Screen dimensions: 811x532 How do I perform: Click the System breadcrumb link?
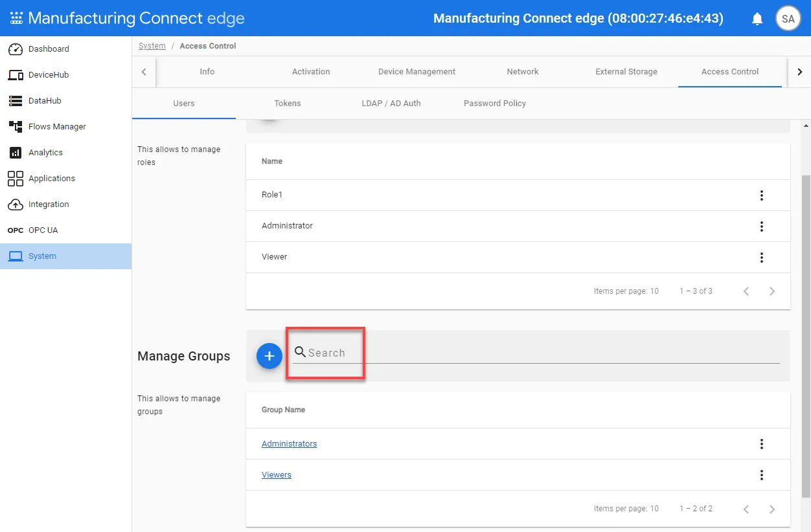[152, 46]
